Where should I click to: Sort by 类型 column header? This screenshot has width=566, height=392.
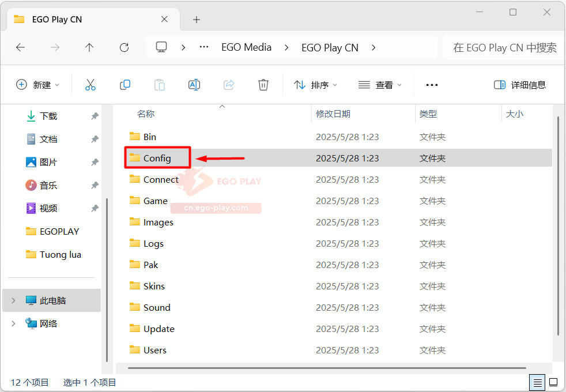428,114
